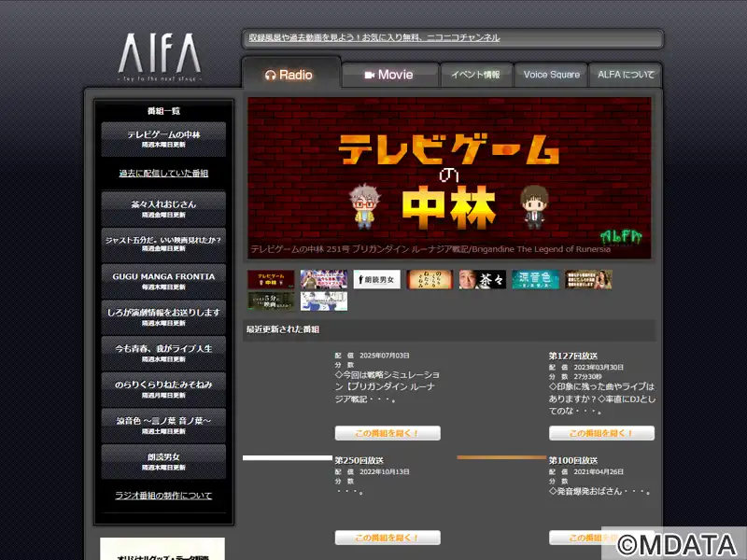
Task: Open the ラジオ番組の制作について link
Action: (163, 496)
